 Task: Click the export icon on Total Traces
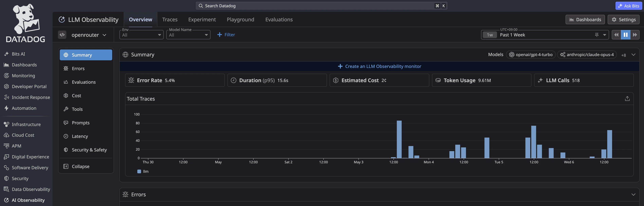coord(627,99)
